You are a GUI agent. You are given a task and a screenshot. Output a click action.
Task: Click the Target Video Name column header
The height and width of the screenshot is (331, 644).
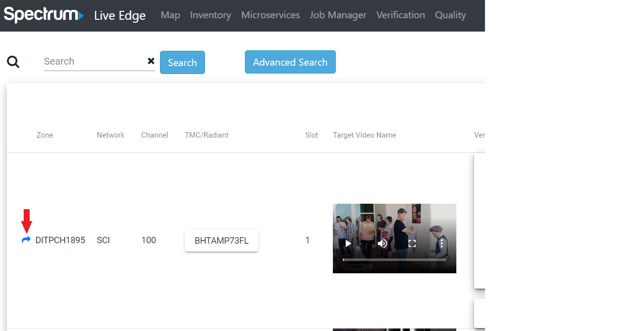[364, 135]
